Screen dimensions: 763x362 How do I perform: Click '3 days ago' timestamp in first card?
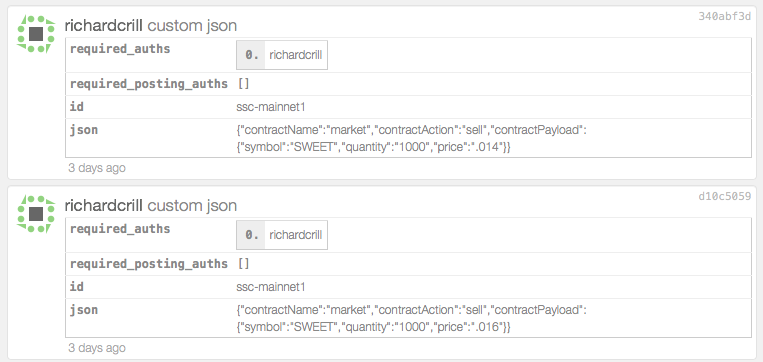point(97,168)
